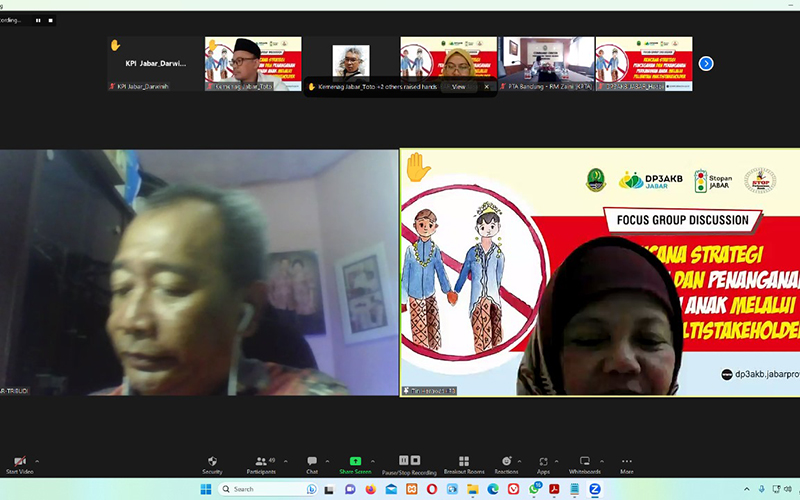800x500 pixels.
Task: Select the KPI Jabar_Darwinah participant thumbnail
Action: click(x=153, y=64)
